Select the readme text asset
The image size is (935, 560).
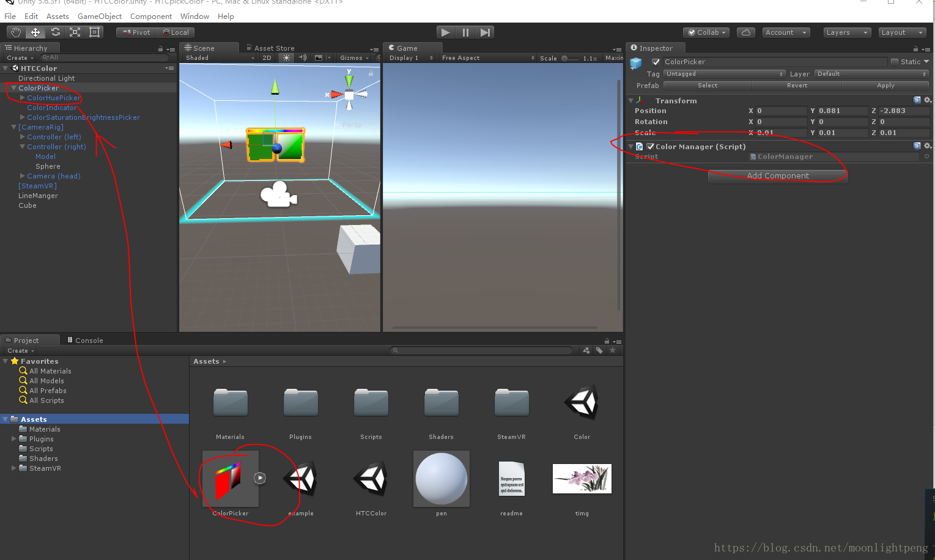click(511, 479)
